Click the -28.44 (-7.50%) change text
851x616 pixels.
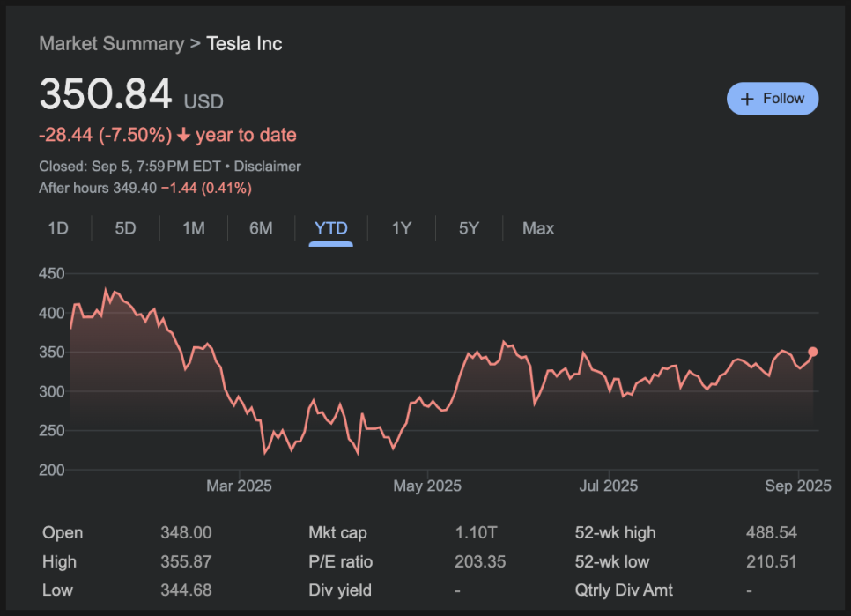pyautogui.click(x=106, y=135)
